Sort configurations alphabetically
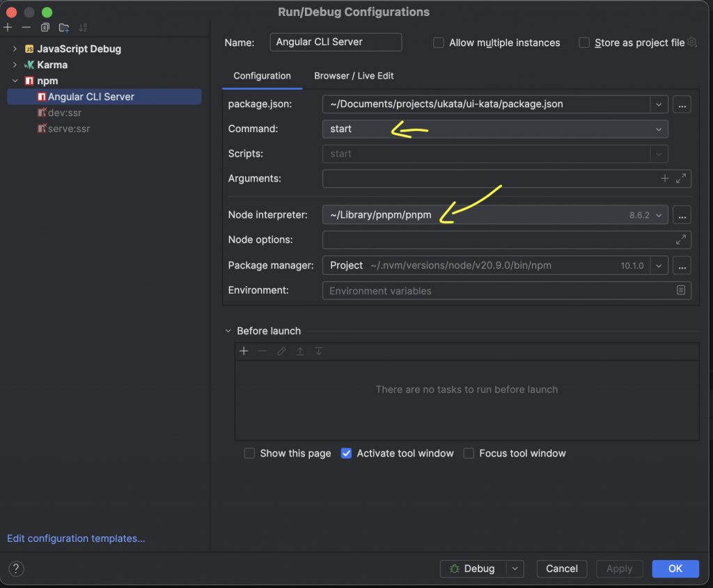 point(83,27)
